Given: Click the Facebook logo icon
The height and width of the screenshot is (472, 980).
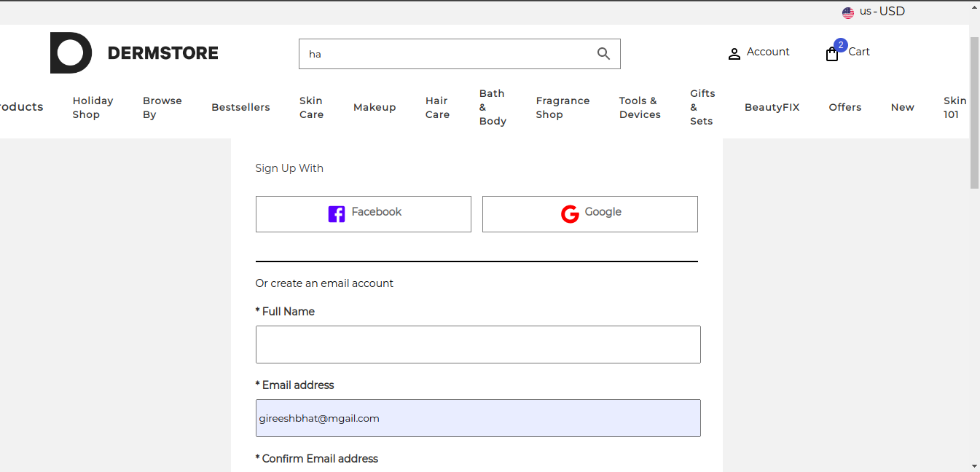Looking at the screenshot, I should (337, 213).
